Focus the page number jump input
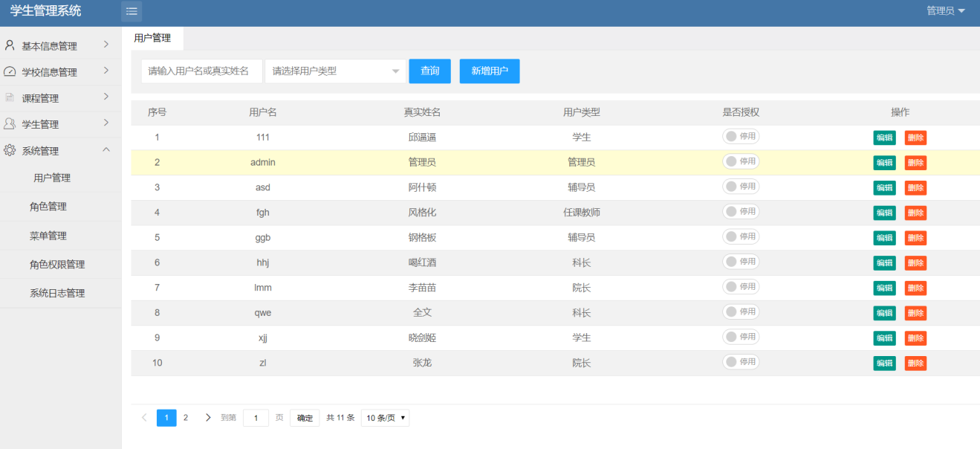 click(x=256, y=418)
